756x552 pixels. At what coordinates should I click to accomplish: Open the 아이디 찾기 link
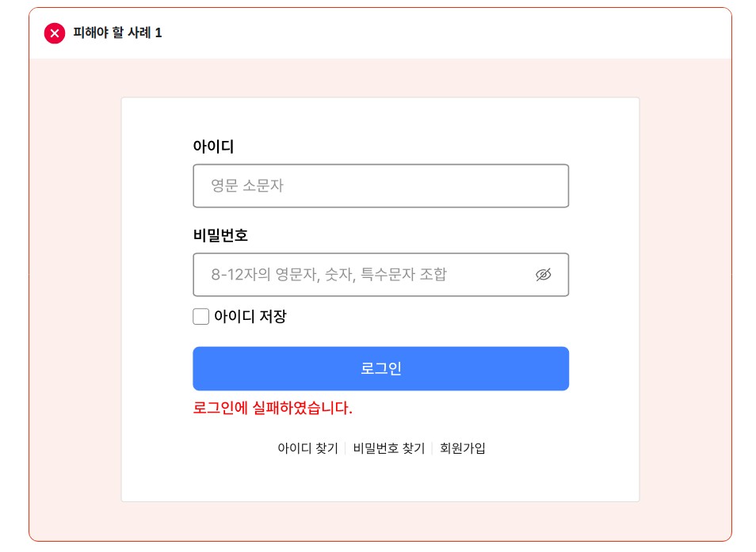tap(307, 448)
